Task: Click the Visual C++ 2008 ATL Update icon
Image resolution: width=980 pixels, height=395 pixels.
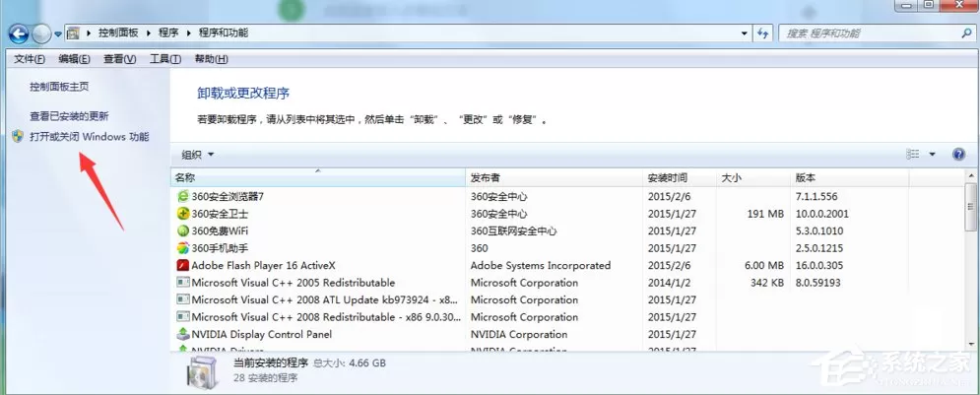Action: (x=182, y=300)
